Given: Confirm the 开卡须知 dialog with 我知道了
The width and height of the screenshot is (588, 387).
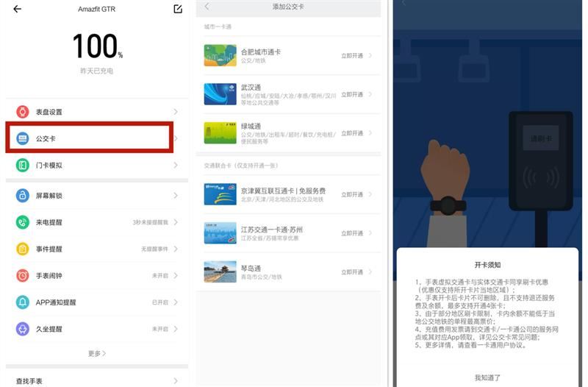Looking at the screenshot, I should pyautogui.click(x=487, y=377).
